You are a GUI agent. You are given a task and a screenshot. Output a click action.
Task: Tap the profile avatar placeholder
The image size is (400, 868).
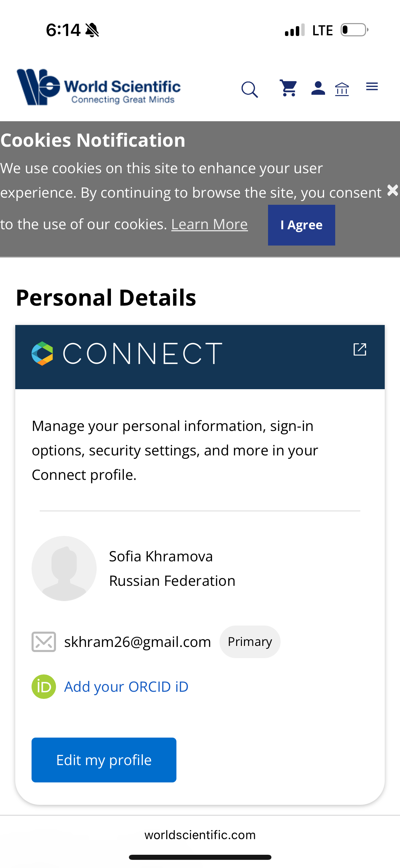(x=64, y=568)
